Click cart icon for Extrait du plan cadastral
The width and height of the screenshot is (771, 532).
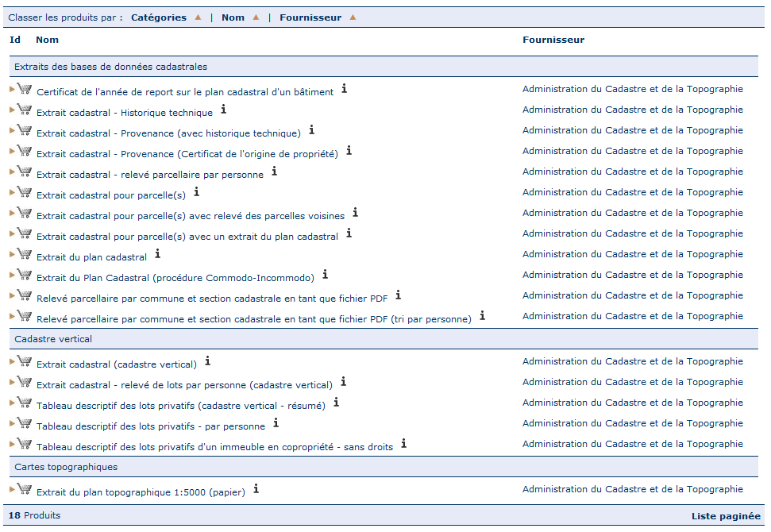24,254
